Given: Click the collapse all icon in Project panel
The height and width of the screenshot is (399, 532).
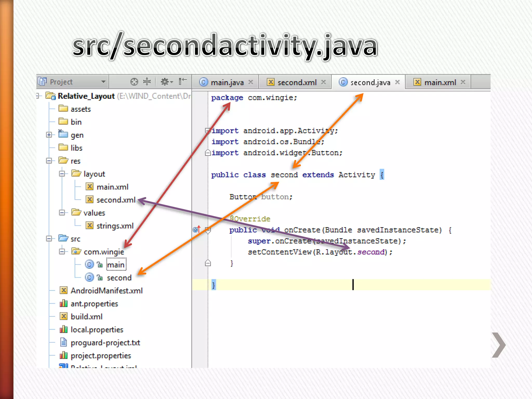Looking at the screenshot, I should (147, 82).
